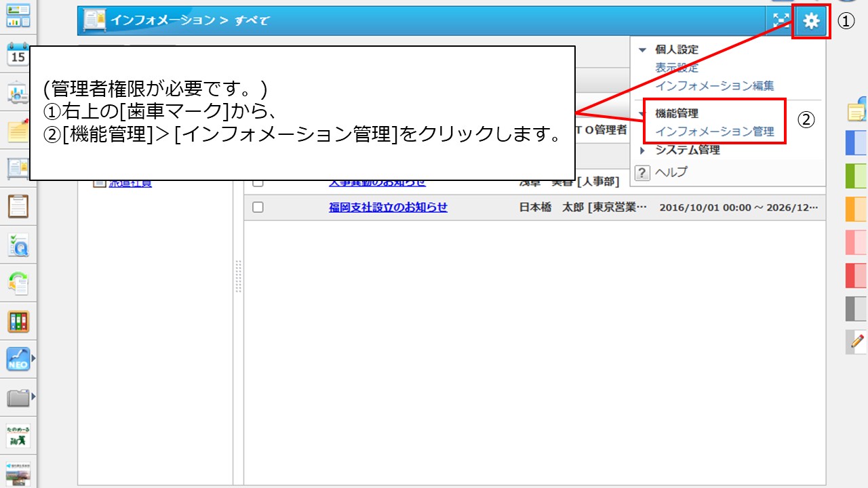Screen dimensions: 868x488
Task: Collapse the 個人設定 section
Action: pos(643,50)
